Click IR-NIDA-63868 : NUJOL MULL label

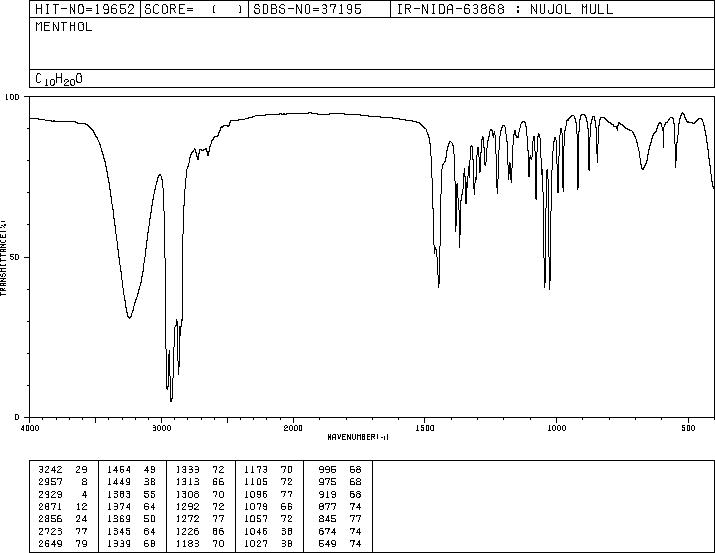[x=505, y=9]
